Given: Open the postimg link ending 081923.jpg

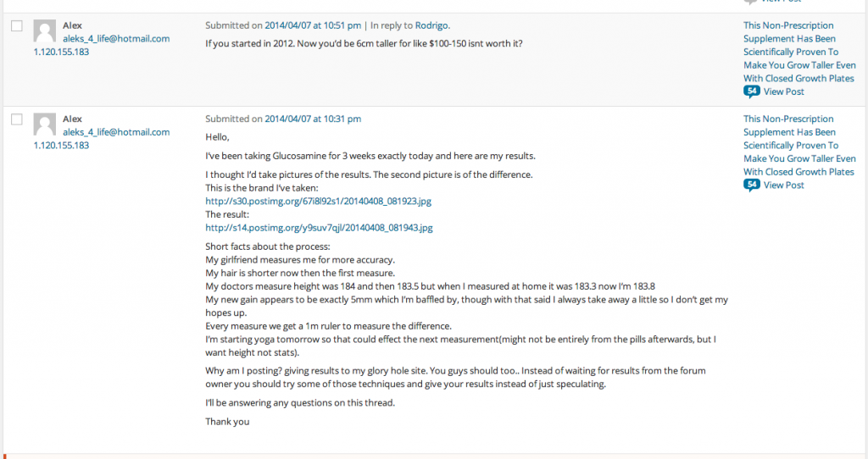Looking at the screenshot, I should pyautogui.click(x=319, y=202).
